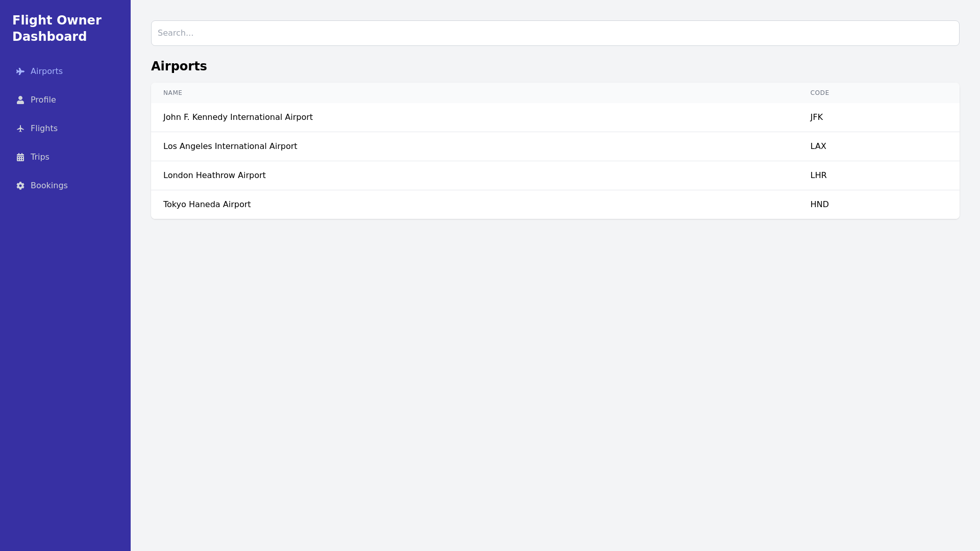
Task: Open the Bookings page
Action: click(48, 186)
